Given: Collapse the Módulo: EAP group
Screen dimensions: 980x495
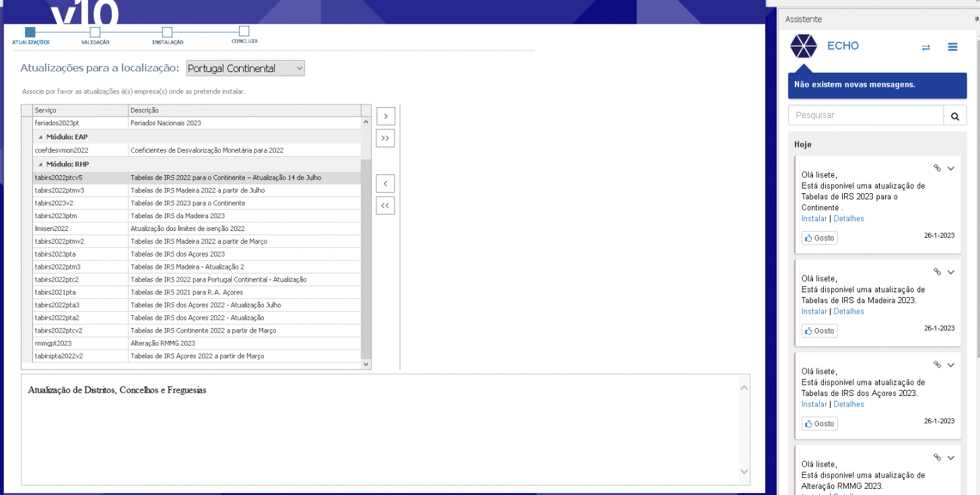Looking at the screenshot, I should [40, 137].
